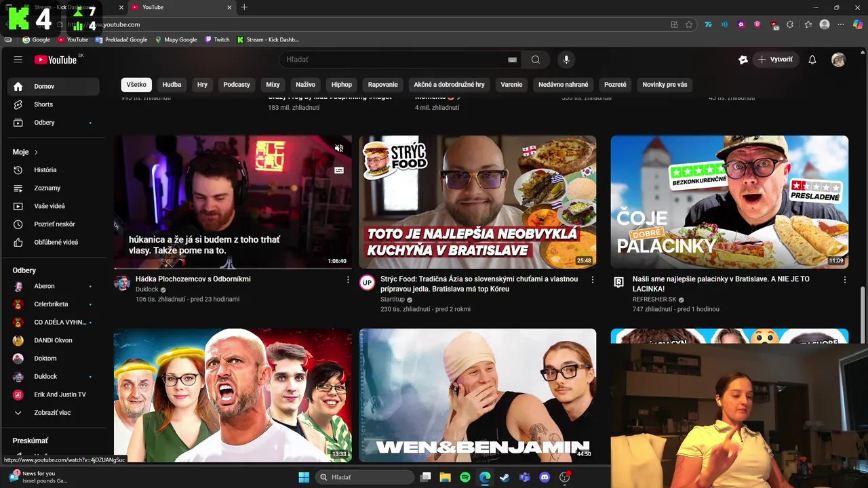The width and height of the screenshot is (868, 488).
Task: Open the Windows Start menu
Action: tap(303, 477)
